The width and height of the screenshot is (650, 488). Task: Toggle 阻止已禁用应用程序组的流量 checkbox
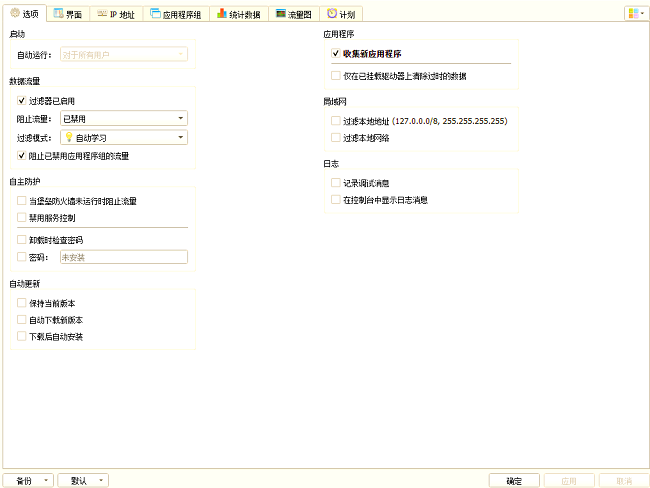(x=22, y=155)
